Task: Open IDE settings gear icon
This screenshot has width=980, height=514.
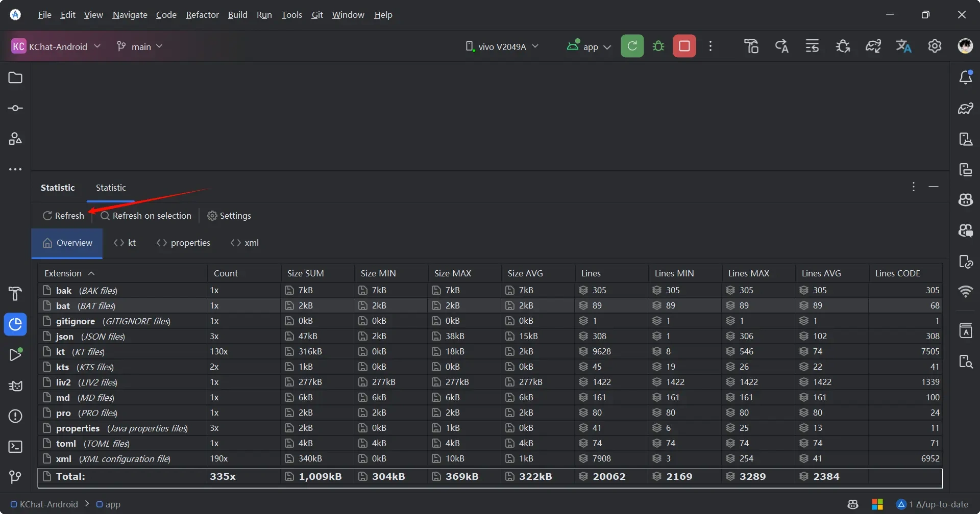Action: (x=935, y=46)
